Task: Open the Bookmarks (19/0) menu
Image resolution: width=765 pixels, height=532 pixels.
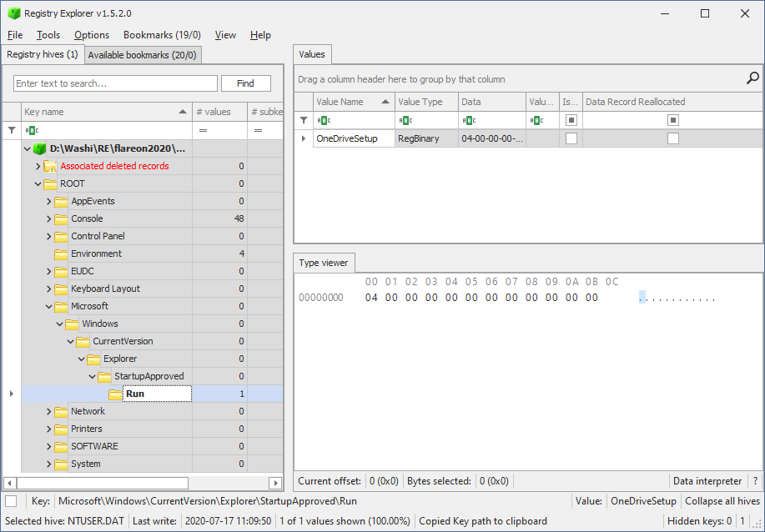Action: [162, 35]
